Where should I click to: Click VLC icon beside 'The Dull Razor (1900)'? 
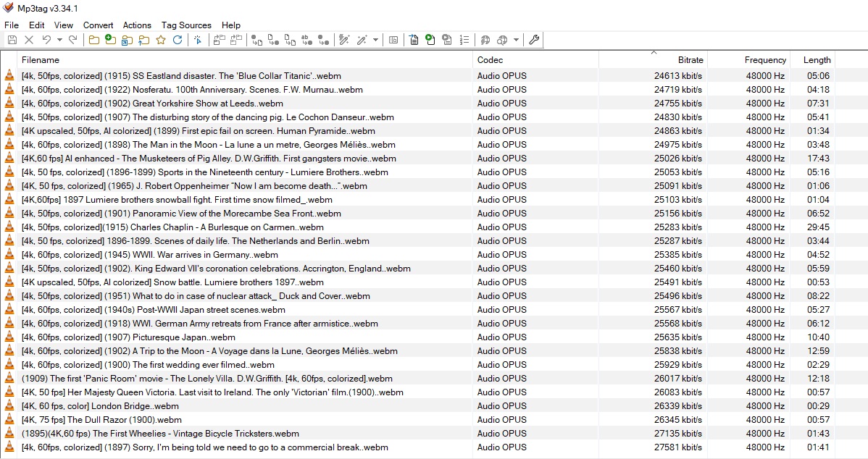point(9,420)
